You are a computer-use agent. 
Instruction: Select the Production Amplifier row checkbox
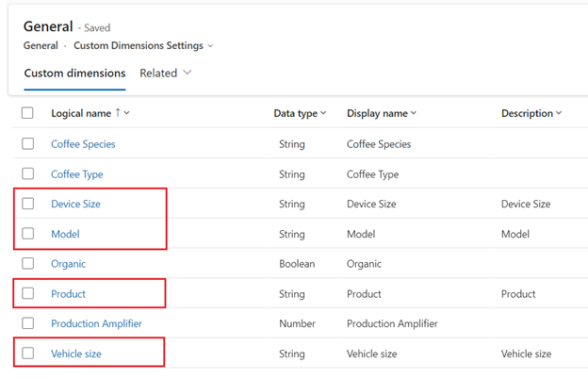(x=27, y=323)
